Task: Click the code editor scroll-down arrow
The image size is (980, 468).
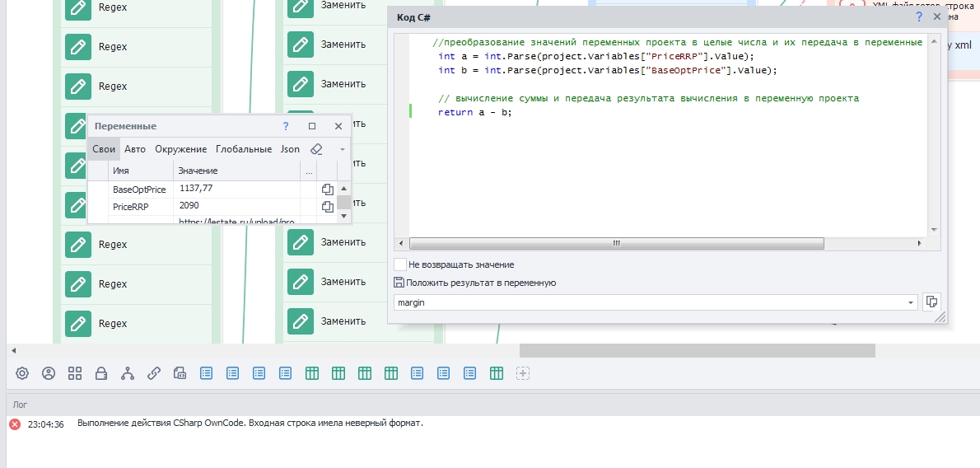Action: click(934, 230)
